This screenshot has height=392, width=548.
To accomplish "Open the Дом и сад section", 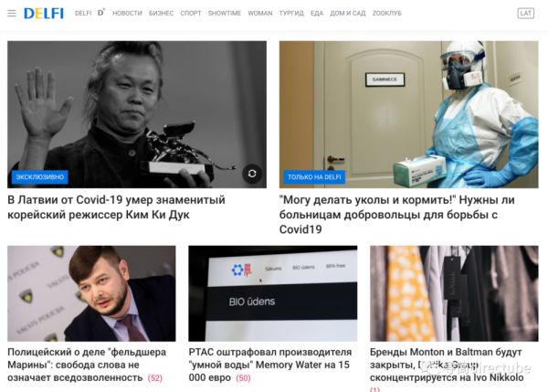I will click(347, 14).
